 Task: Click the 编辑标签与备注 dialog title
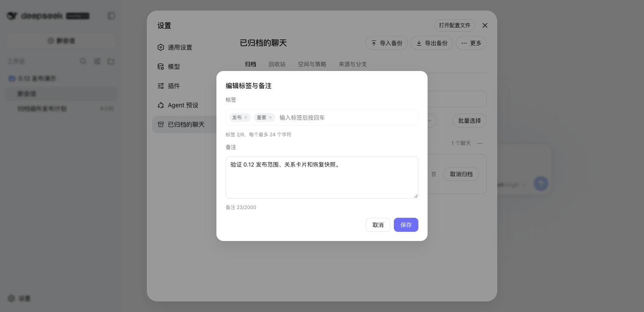coord(248,86)
